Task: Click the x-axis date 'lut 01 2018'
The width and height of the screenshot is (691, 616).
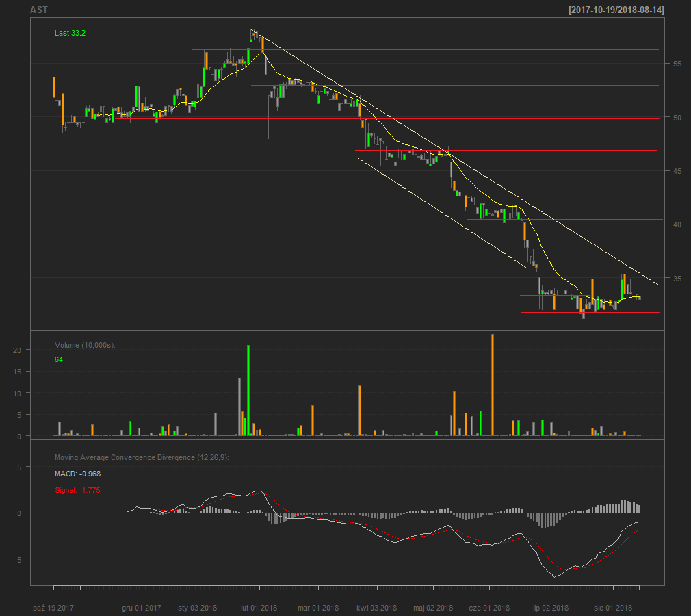Action: pos(259,608)
